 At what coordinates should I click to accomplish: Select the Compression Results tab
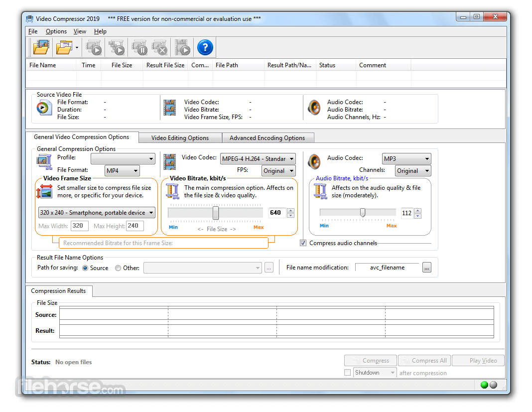click(58, 291)
